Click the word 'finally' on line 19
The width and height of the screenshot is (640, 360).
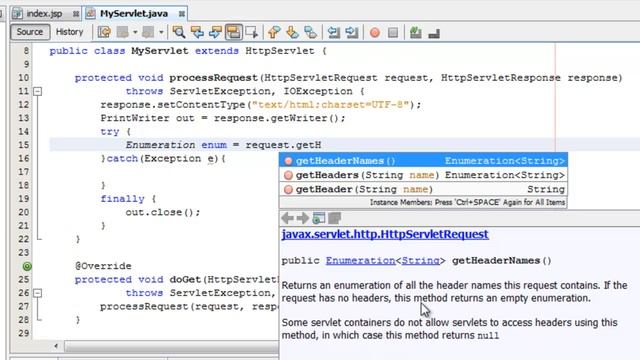(x=122, y=199)
